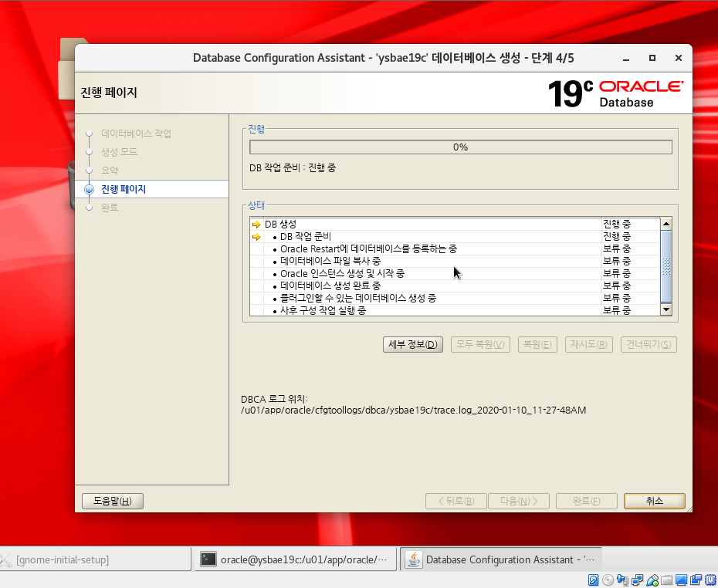Click the disabled 다음(N) next button
The height and width of the screenshot is (588, 718).
pyautogui.click(x=519, y=501)
